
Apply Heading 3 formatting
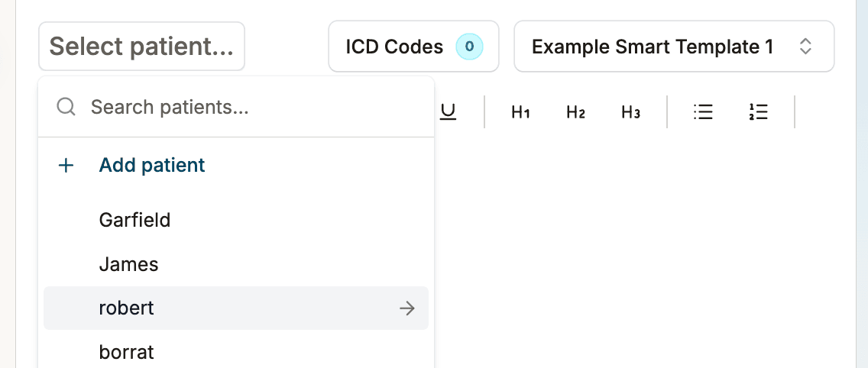coord(630,112)
